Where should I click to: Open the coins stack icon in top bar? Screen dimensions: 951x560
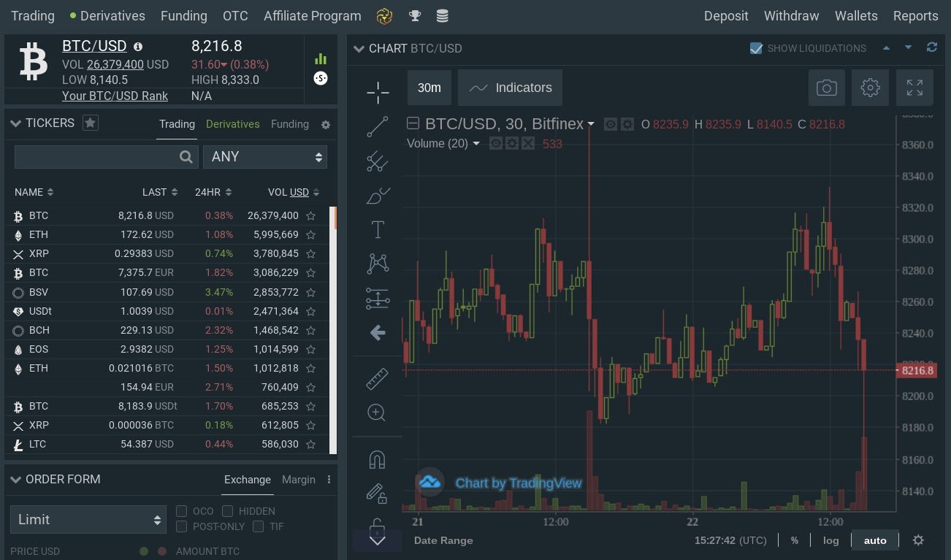[x=442, y=15]
